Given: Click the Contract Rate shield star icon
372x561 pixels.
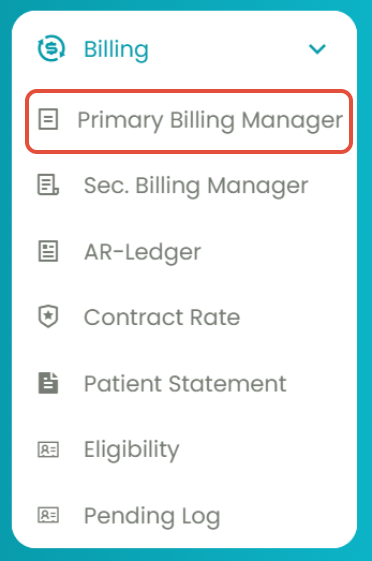Looking at the screenshot, I should click(x=48, y=316).
